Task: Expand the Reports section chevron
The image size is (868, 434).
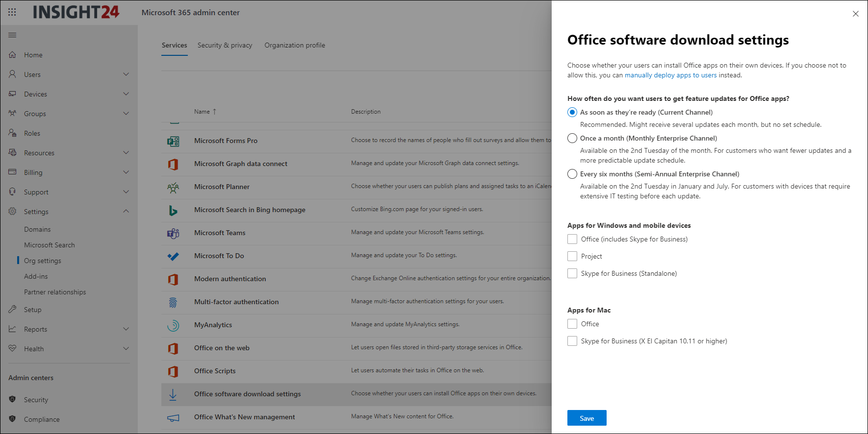Action: coord(126,329)
